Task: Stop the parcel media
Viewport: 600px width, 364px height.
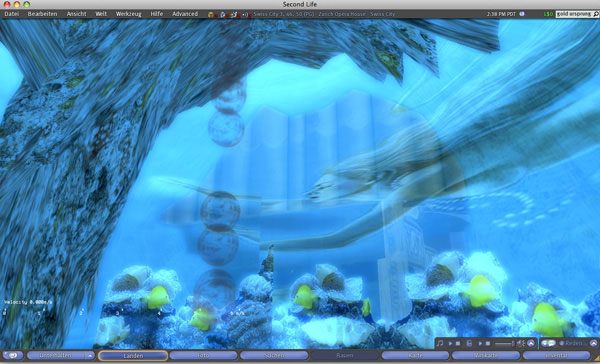Action: pos(488,344)
